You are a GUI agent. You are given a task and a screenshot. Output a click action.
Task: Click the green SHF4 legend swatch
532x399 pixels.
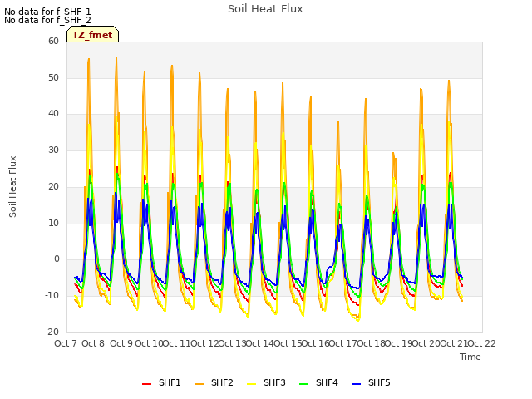click(x=304, y=384)
